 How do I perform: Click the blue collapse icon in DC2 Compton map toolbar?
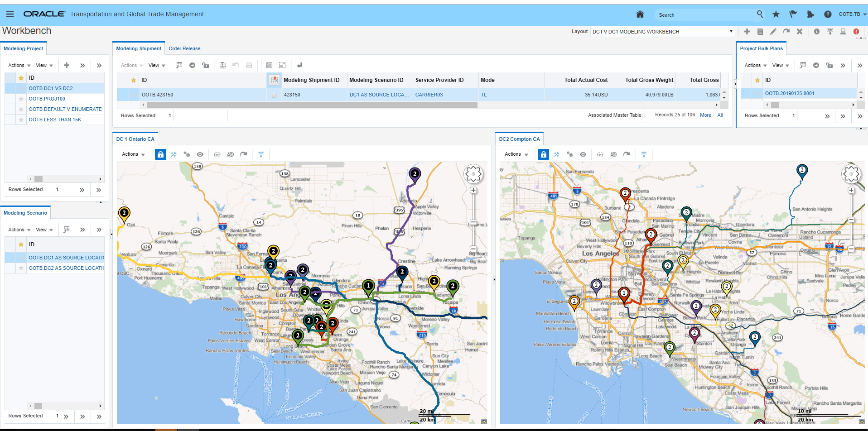(x=644, y=154)
